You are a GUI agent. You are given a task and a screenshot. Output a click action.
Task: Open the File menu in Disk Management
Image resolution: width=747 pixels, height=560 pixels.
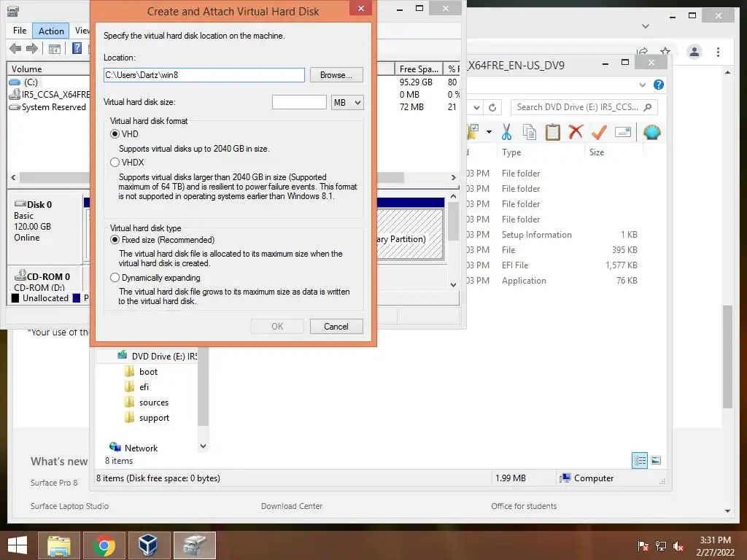[20, 31]
